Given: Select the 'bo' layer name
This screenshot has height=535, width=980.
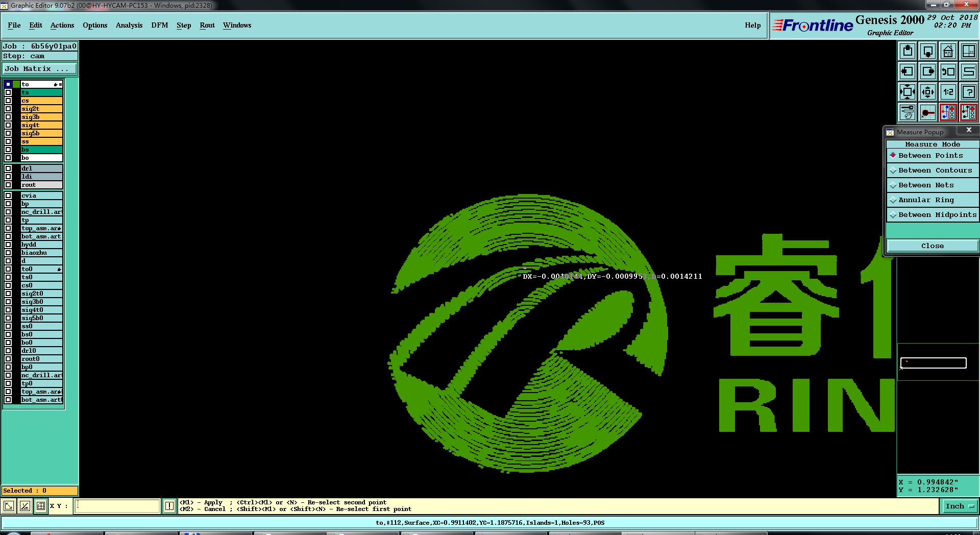Looking at the screenshot, I should click(41, 158).
